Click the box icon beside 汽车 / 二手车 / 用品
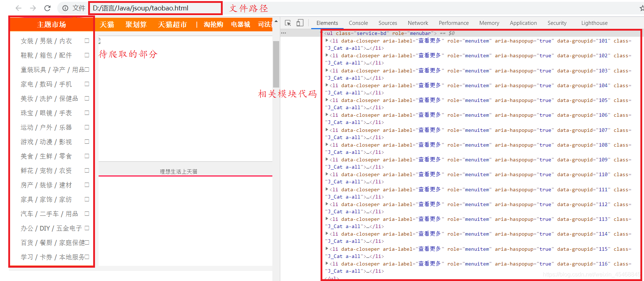 (87, 214)
